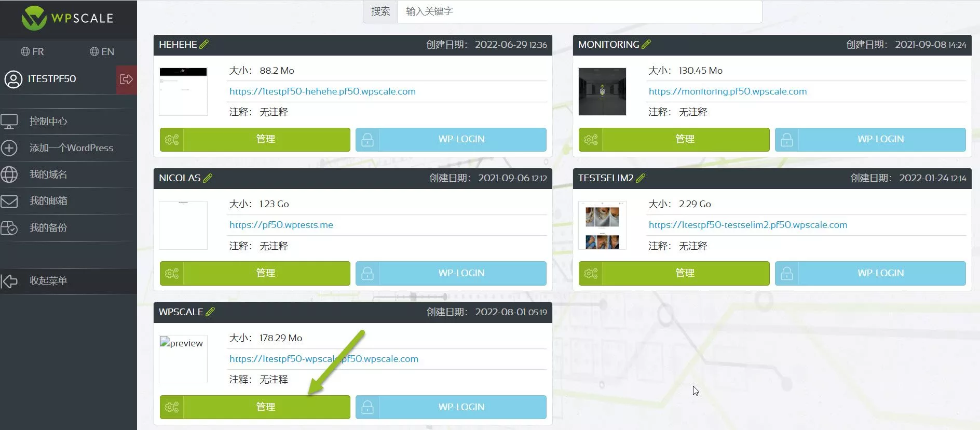The width and height of the screenshot is (980, 430).
Task: Click the MONITORING site preview thumbnail
Action: 602,91
